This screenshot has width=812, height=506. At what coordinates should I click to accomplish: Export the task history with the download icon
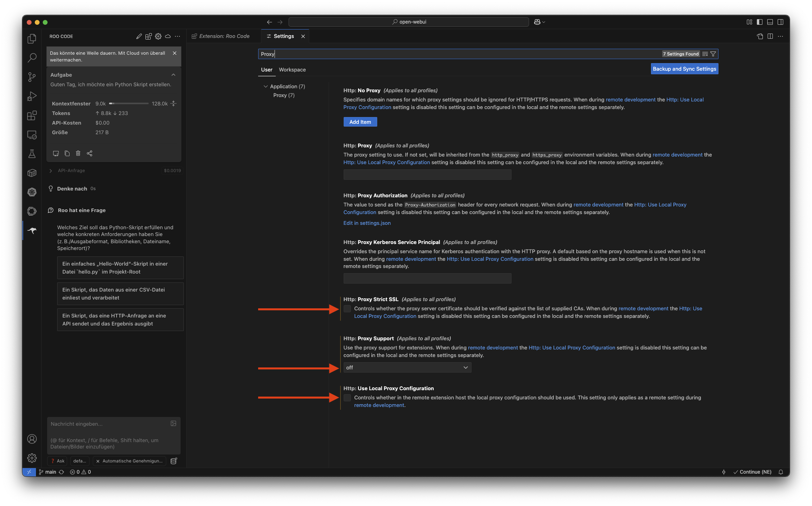56,153
